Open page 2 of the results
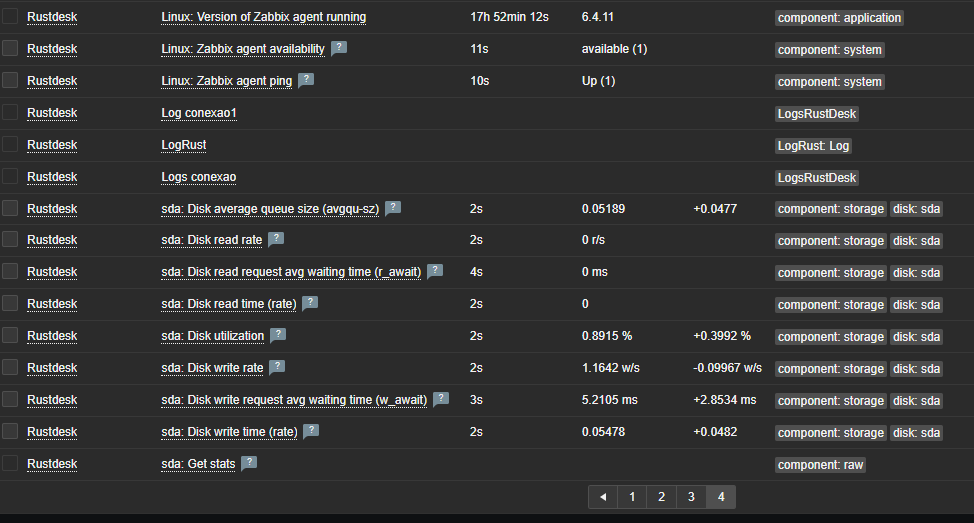Image resolution: width=974 pixels, height=523 pixels. coord(661,496)
